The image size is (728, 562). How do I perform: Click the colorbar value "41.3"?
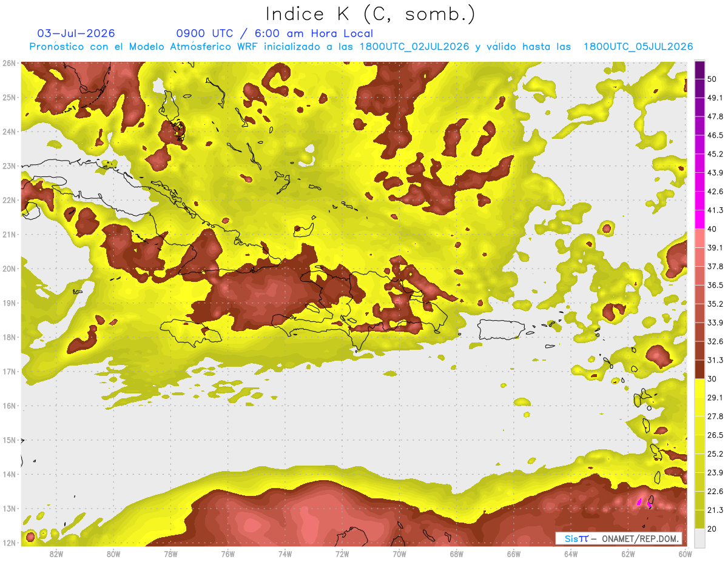tap(715, 210)
